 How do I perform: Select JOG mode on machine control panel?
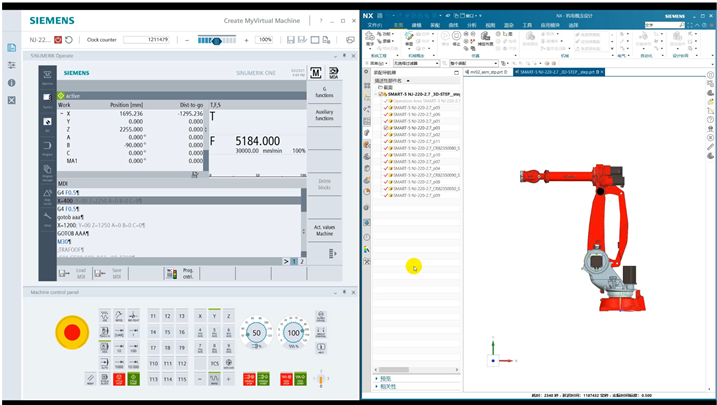[105, 316]
